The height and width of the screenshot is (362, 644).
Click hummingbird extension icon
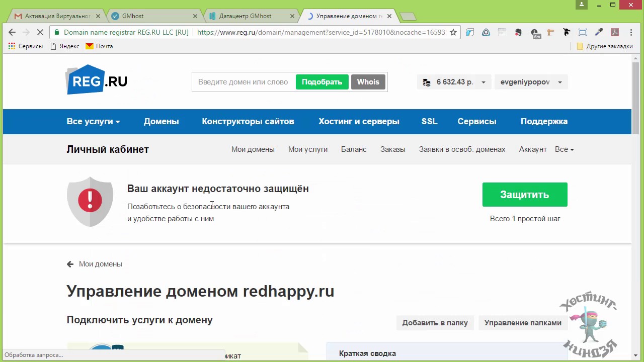470,32
